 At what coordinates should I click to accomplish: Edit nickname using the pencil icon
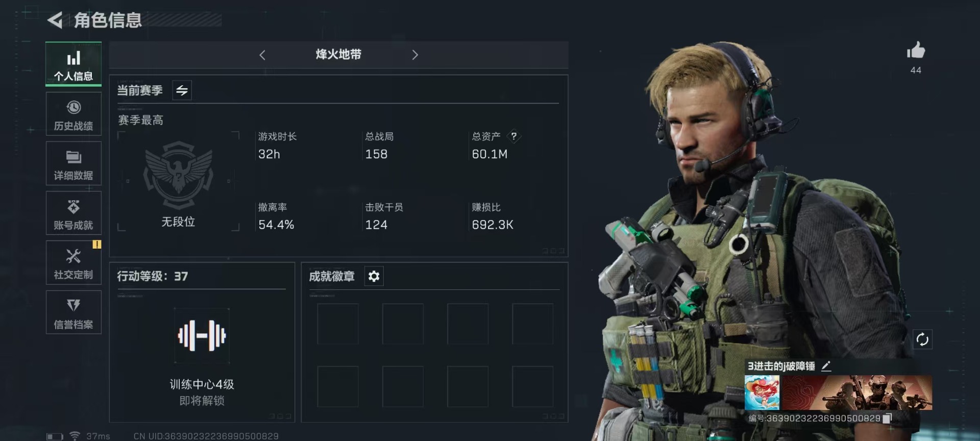[x=826, y=366]
